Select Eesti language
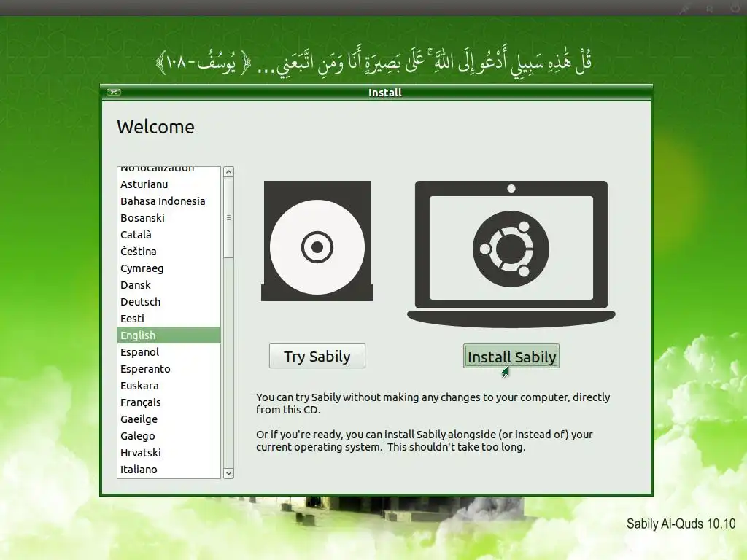The width and height of the screenshot is (747, 560). (169, 319)
